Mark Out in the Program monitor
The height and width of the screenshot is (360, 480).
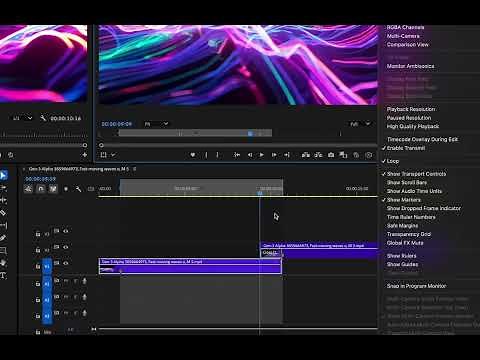click(217, 155)
